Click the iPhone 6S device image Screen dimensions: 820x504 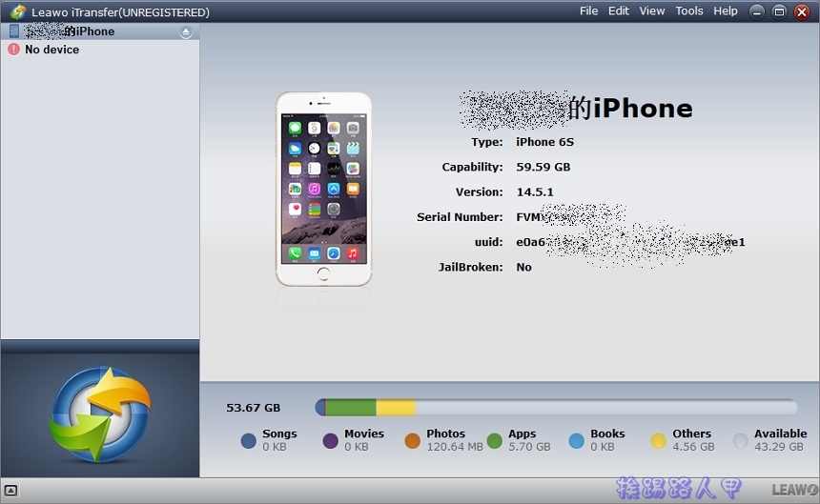point(324,189)
